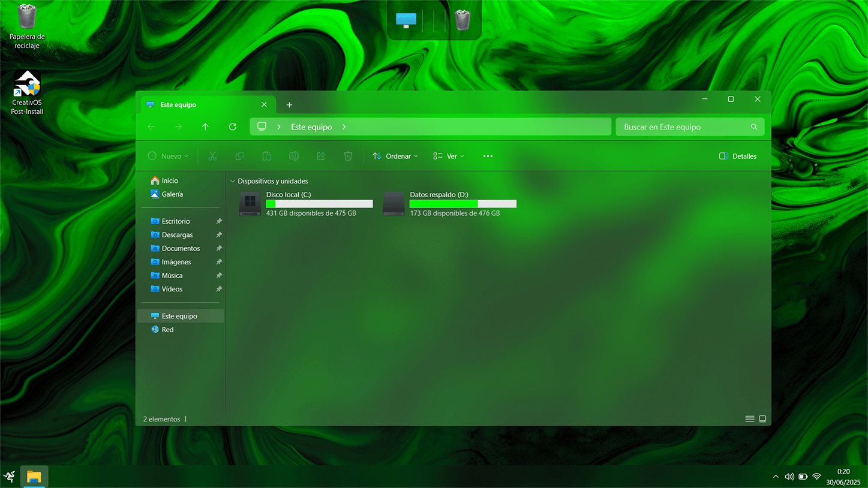Open Galería in the navigation pane

(x=172, y=194)
